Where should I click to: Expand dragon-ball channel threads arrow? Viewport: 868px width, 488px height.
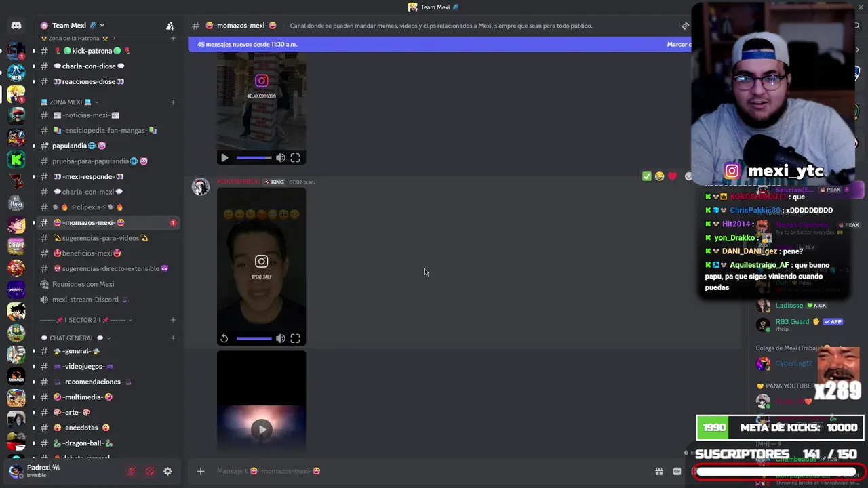(33, 443)
